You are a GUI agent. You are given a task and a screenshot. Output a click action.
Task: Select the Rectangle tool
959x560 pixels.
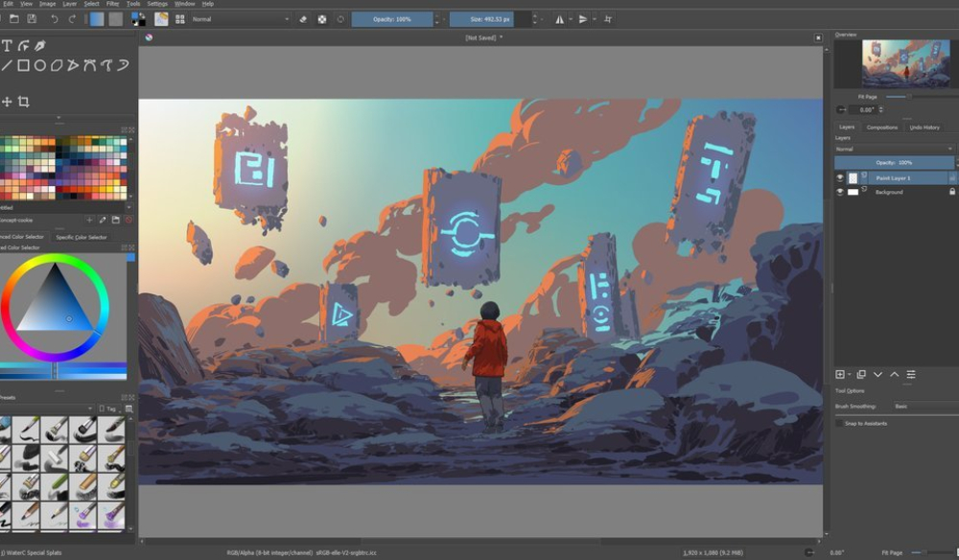23,65
